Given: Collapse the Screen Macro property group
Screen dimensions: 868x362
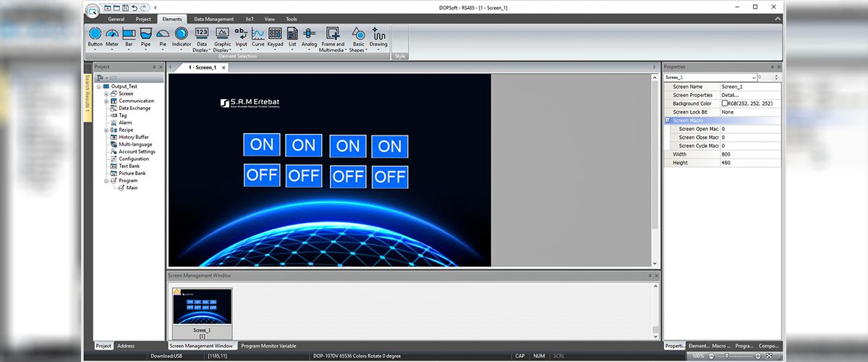Looking at the screenshot, I should [x=667, y=120].
